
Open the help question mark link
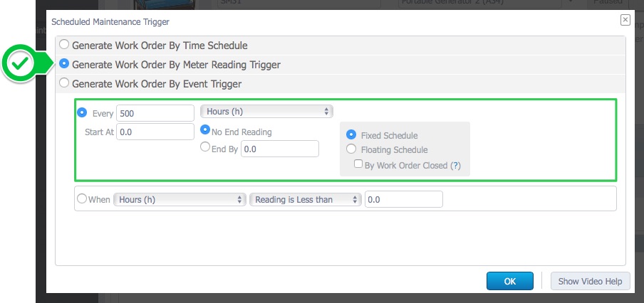(455, 166)
